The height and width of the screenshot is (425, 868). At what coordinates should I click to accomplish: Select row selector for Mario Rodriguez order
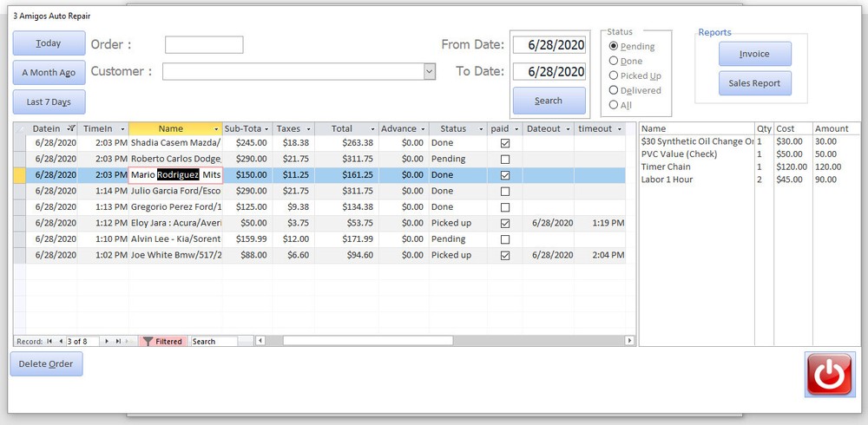point(19,175)
